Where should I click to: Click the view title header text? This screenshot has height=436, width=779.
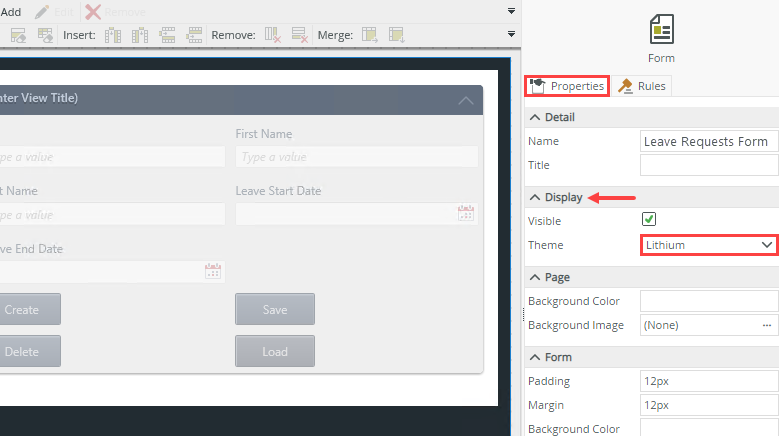coord(39,98)
